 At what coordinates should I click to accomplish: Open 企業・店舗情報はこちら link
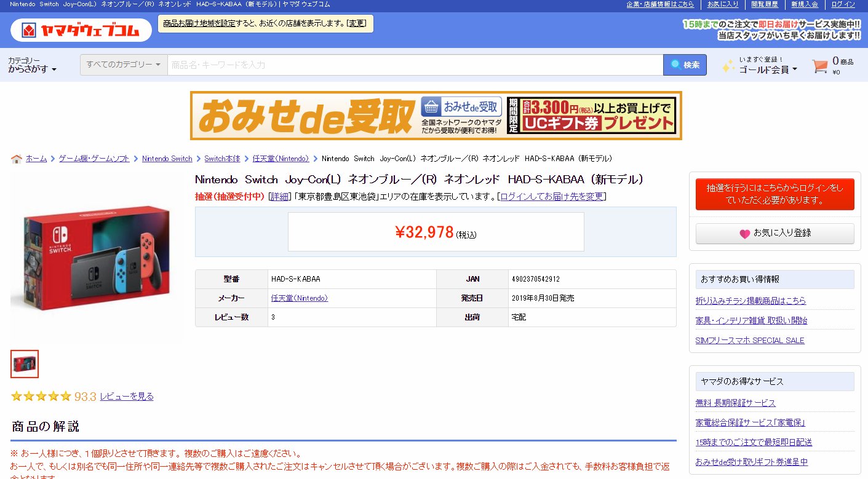[660, 4]
